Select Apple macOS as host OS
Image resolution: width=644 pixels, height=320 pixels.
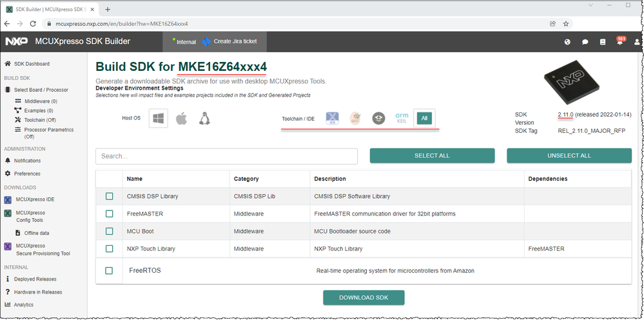click(182, 118)
